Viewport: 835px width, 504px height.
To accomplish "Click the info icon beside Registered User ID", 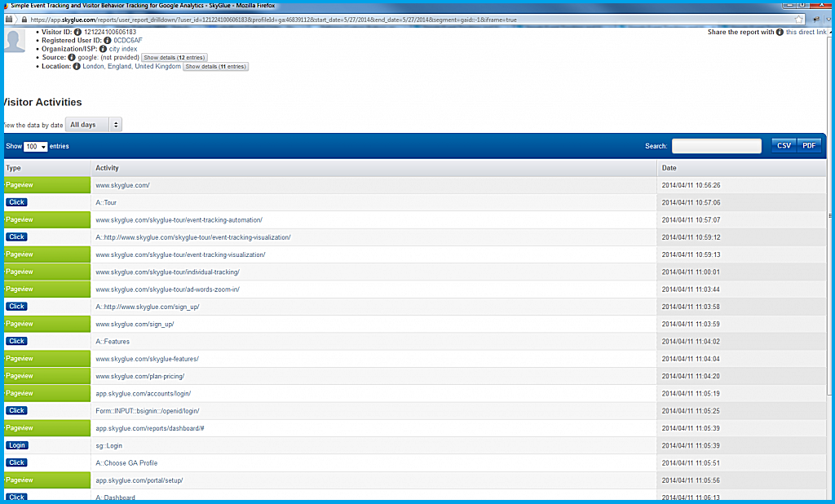I will 108,40.
